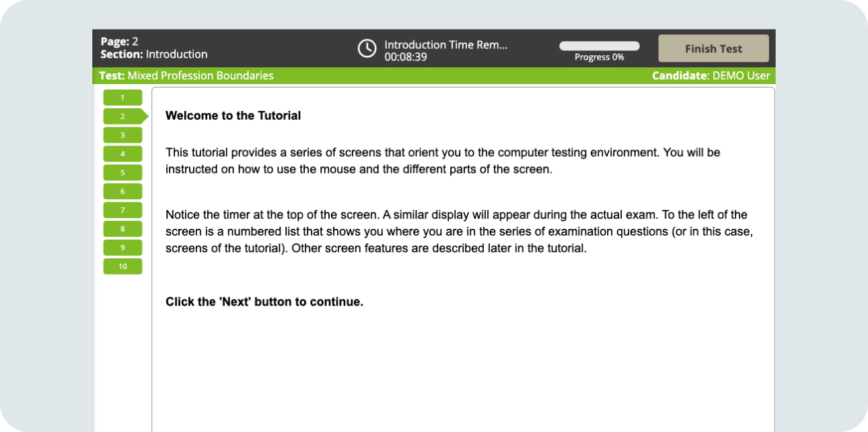
Task: Open tutorial screen 9
Action: pyautogui.click(x=122, y=248)
